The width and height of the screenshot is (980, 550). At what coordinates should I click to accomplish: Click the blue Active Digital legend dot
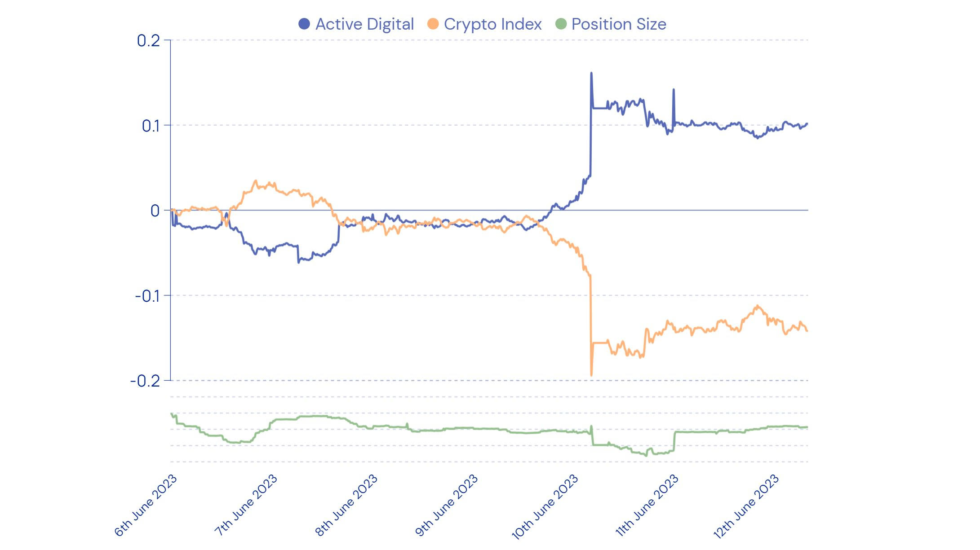[x=304, y=24]
